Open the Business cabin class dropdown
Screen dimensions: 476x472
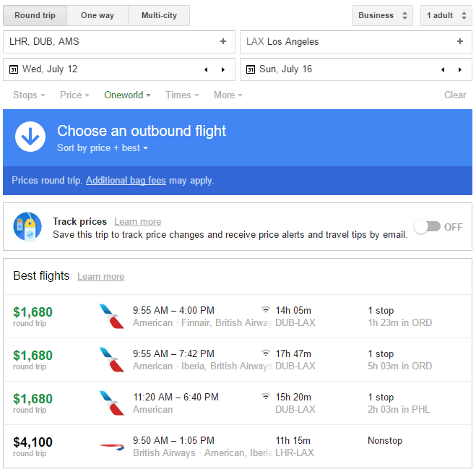pos(382,15)
